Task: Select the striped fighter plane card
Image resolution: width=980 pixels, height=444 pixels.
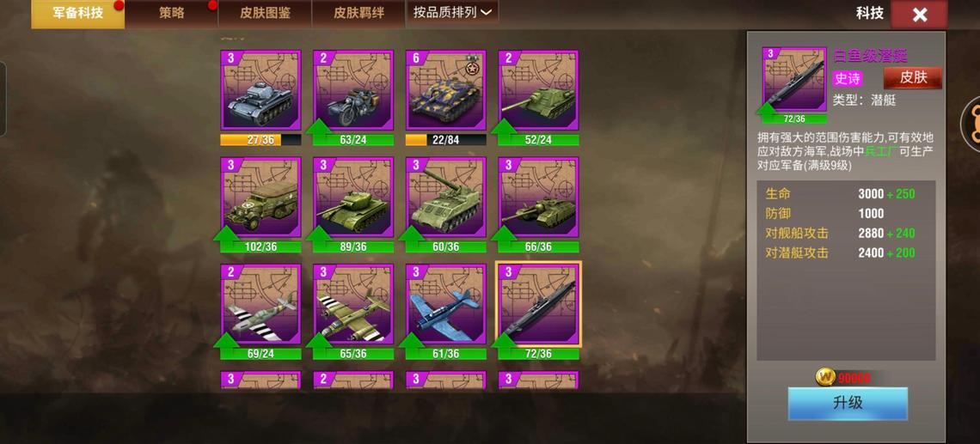Action: (260, 304)
